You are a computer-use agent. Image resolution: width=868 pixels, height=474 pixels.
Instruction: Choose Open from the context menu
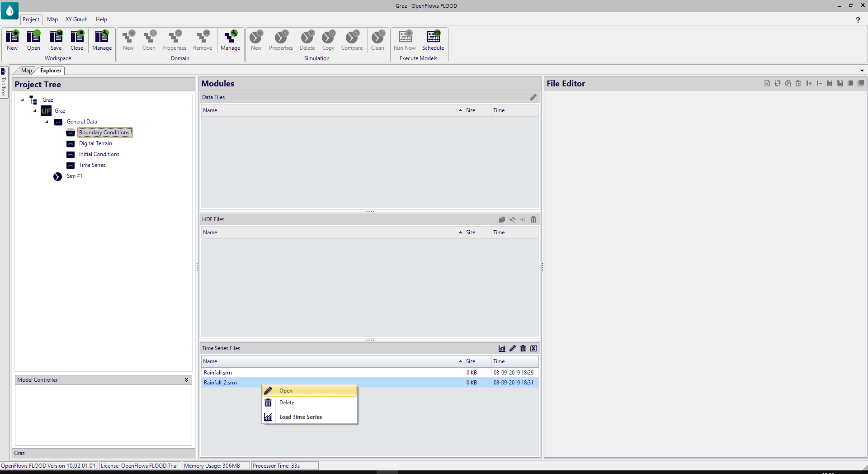[x=310, y=391]
